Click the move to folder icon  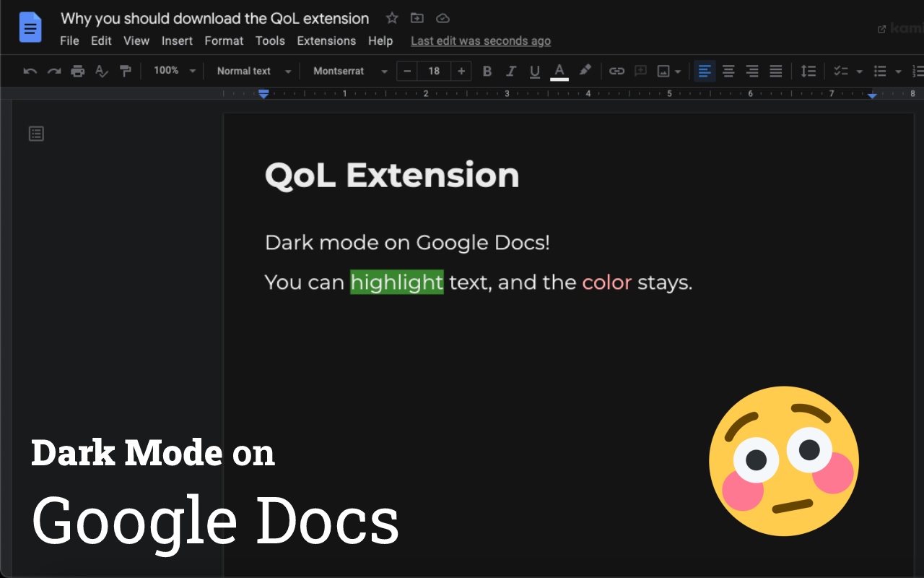pyautogui.click(x=417, y=18)
